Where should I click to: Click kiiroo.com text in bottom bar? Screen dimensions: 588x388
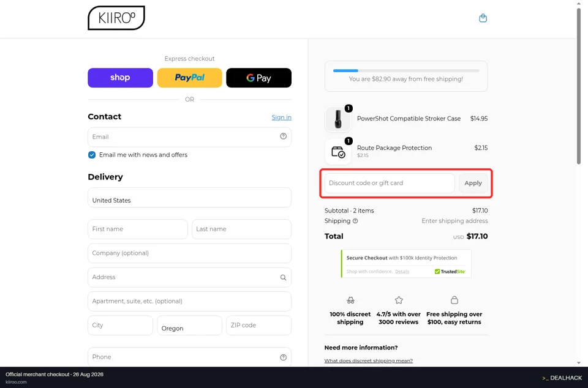coord(16,382)
